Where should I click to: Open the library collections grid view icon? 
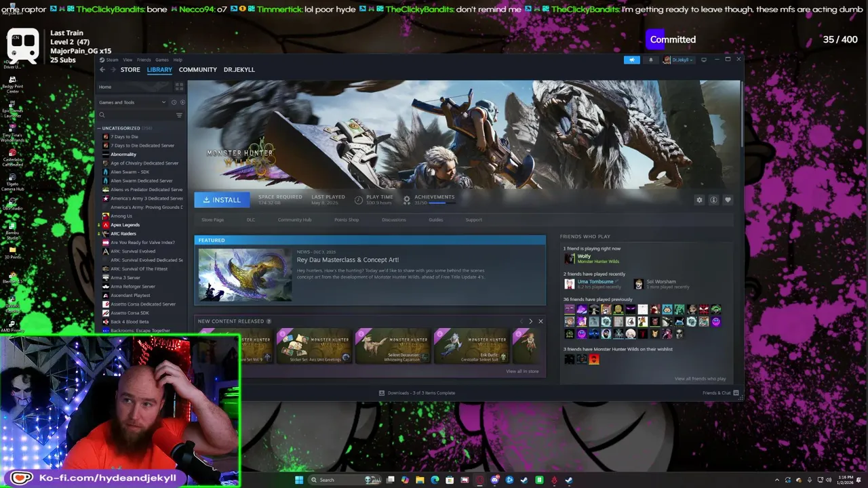coord(179,87)
